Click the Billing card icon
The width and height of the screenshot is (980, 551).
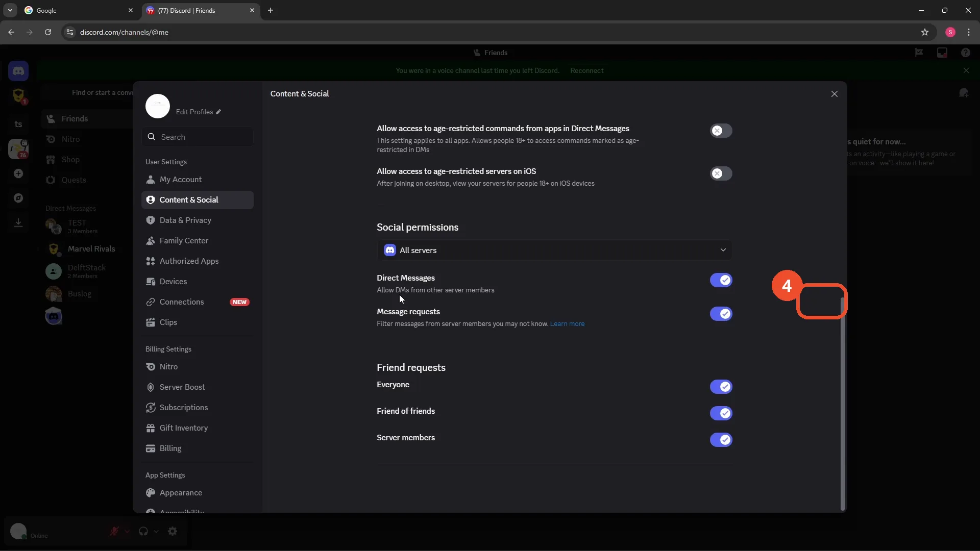click(151, 448)
